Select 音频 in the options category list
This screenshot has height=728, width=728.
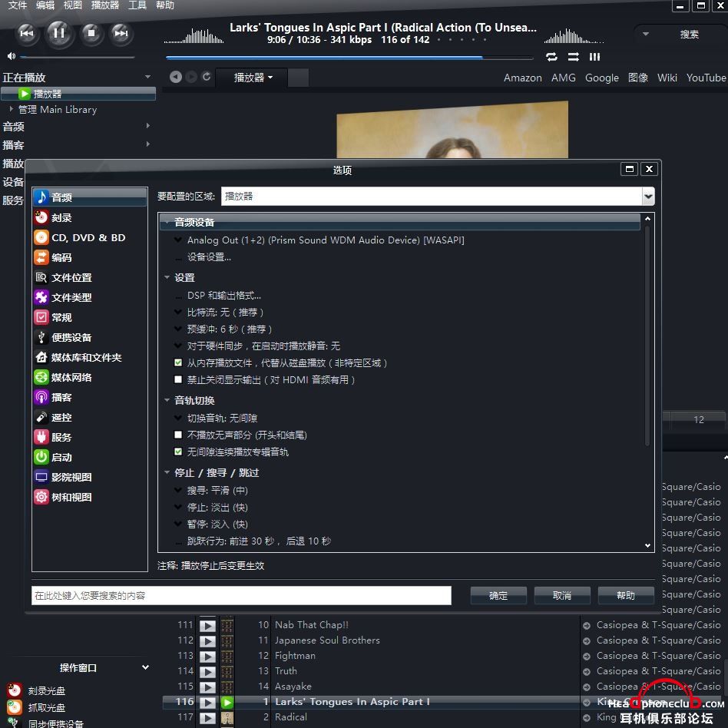90,197
